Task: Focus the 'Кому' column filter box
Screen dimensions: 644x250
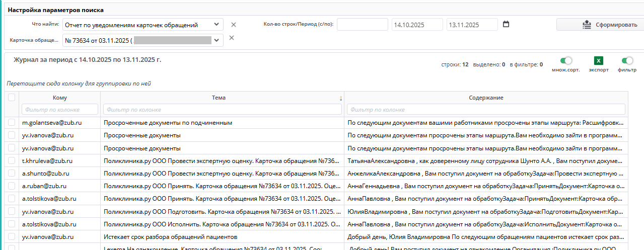Action: coord(60,109)
